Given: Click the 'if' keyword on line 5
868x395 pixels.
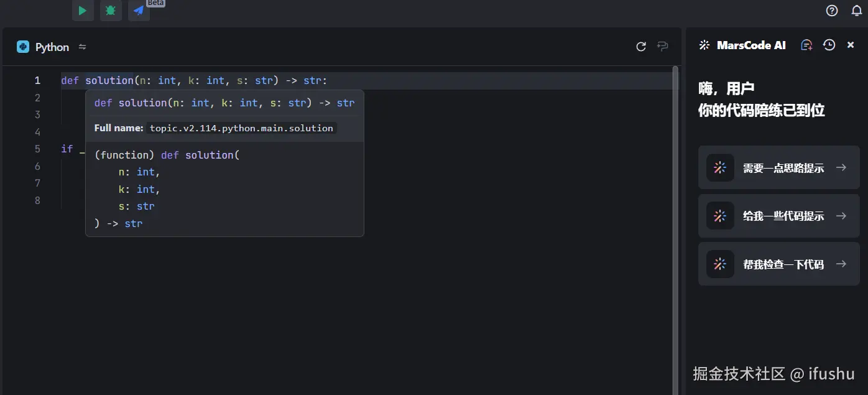Looking at the screenshot, I should [67, 149].
